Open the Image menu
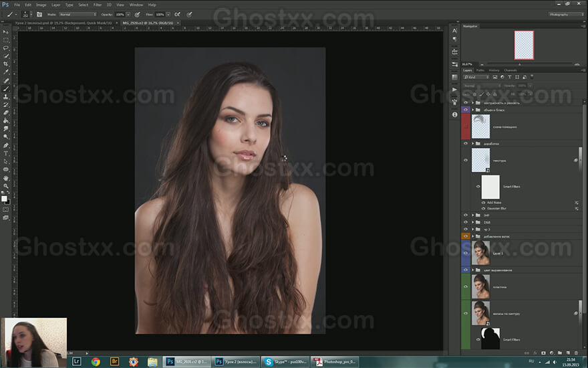 [x=41, y=5]
